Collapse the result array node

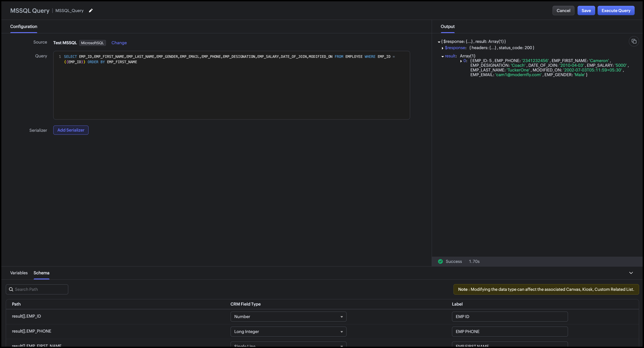click(x=442, y=56)
